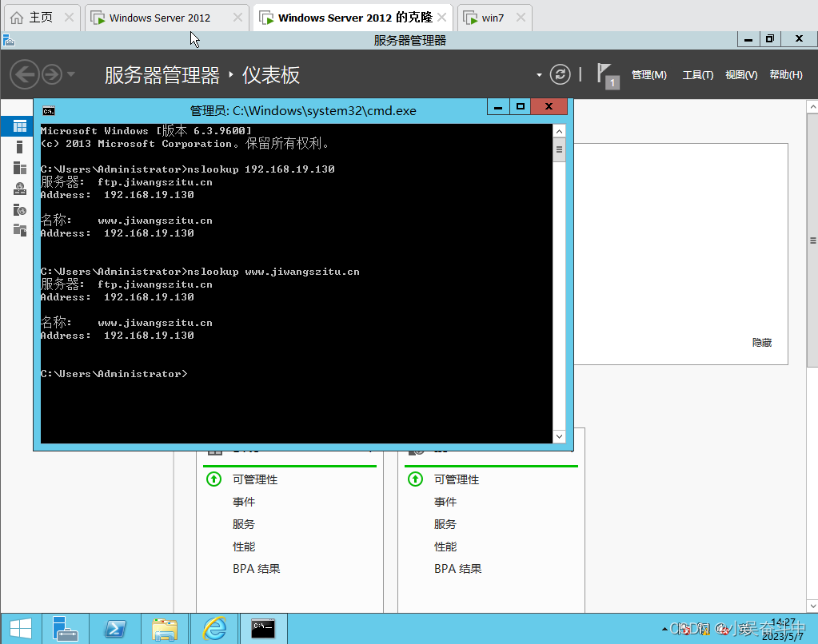
Task: Launch Internet Explorer from the taskbar
Action: click(214, 629)
